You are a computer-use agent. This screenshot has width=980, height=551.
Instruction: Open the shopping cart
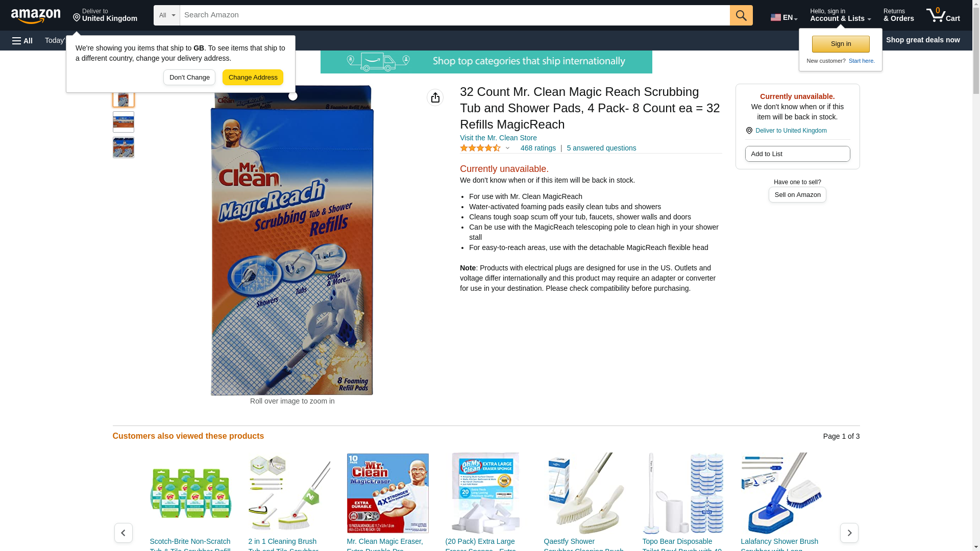(943, 15)
